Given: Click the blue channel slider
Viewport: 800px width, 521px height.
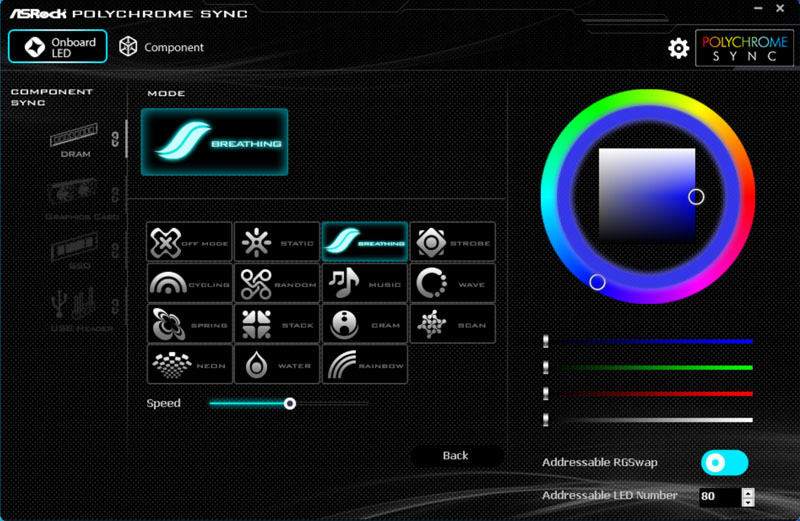Looking at the screenshot, I should pos(649,341).
